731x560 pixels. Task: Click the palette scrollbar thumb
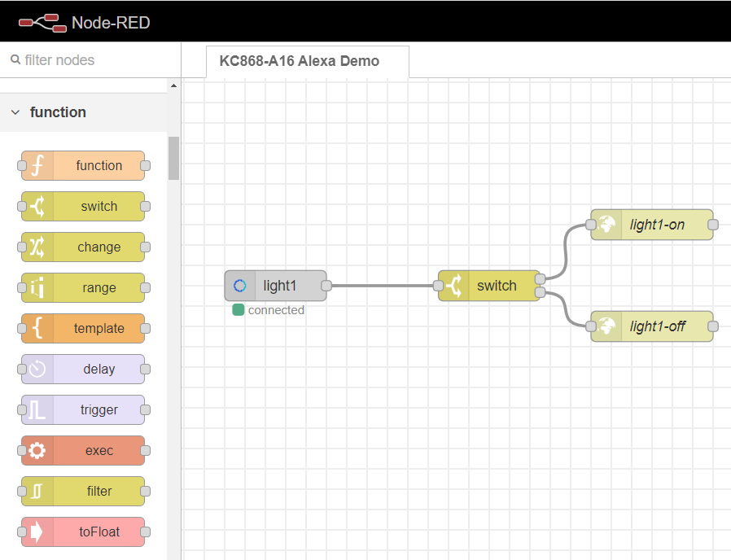click(x=173, y=157)
